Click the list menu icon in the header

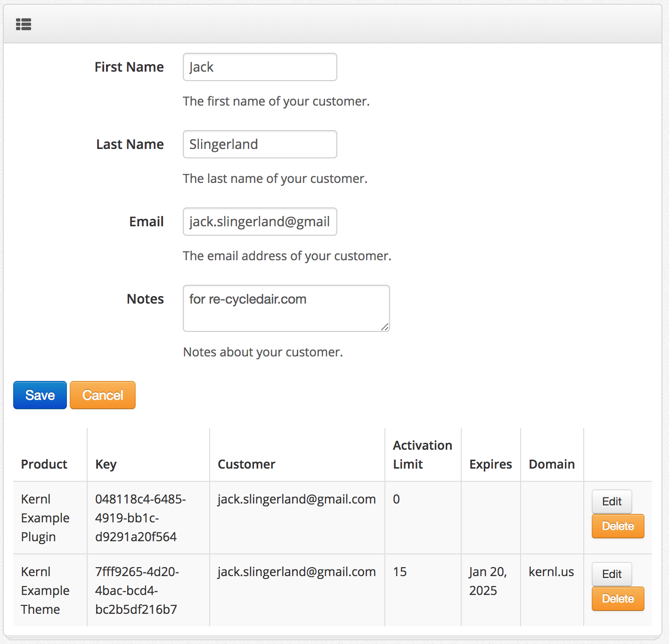coord(24,24)
